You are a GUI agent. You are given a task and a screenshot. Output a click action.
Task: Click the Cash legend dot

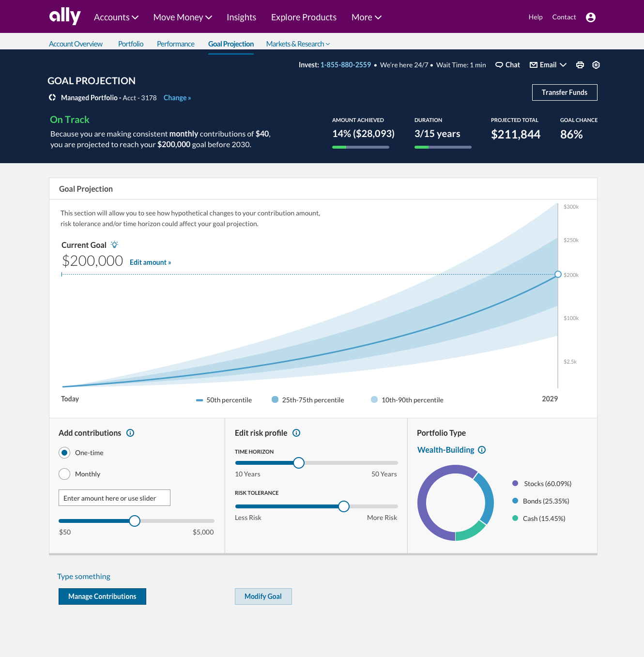pyautogui.click(x=515, y=518)
